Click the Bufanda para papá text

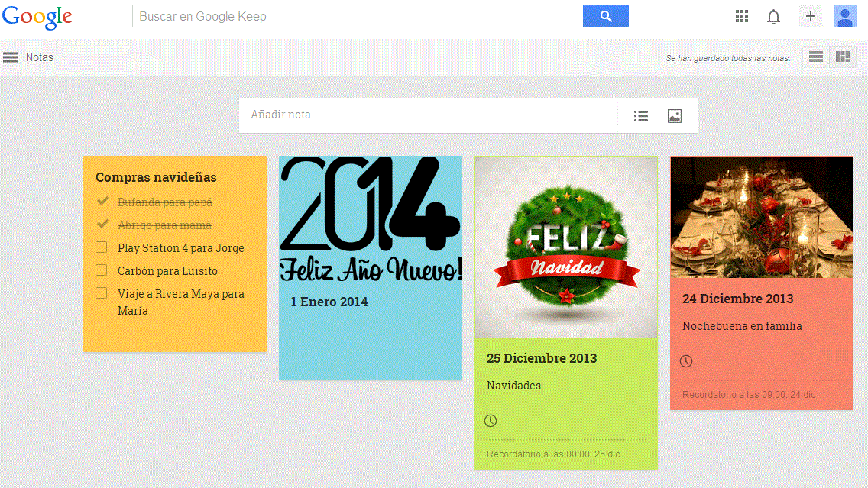coord(165,202)
